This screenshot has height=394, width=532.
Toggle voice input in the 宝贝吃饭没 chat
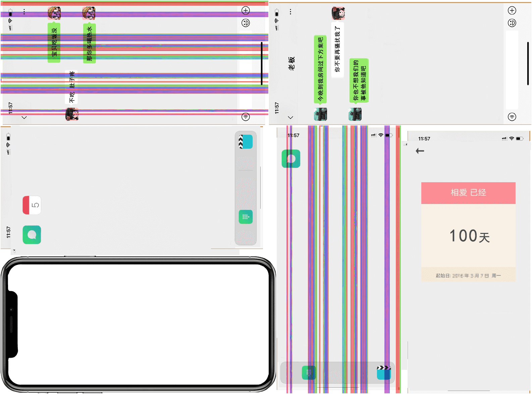point(246,117)
